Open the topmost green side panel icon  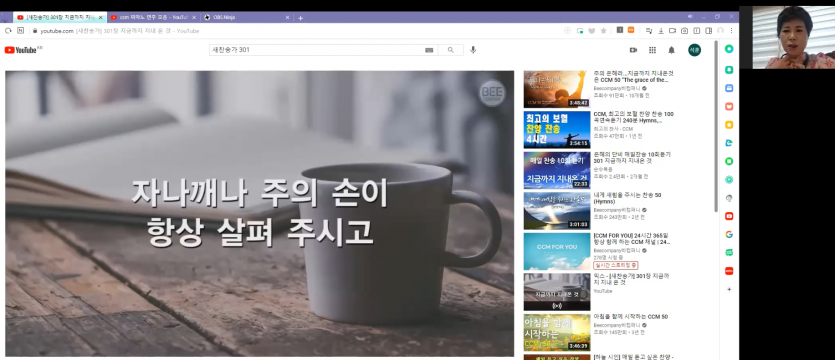point(729,49)
